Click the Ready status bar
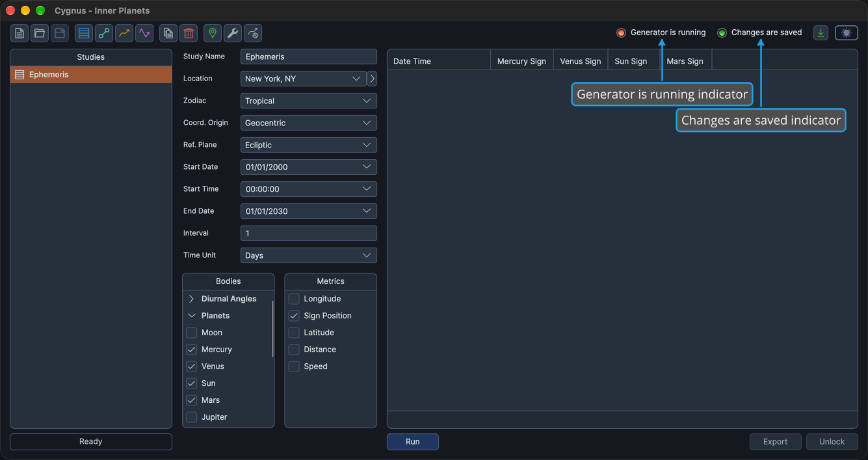868x460 pixels. pos(91,442)
